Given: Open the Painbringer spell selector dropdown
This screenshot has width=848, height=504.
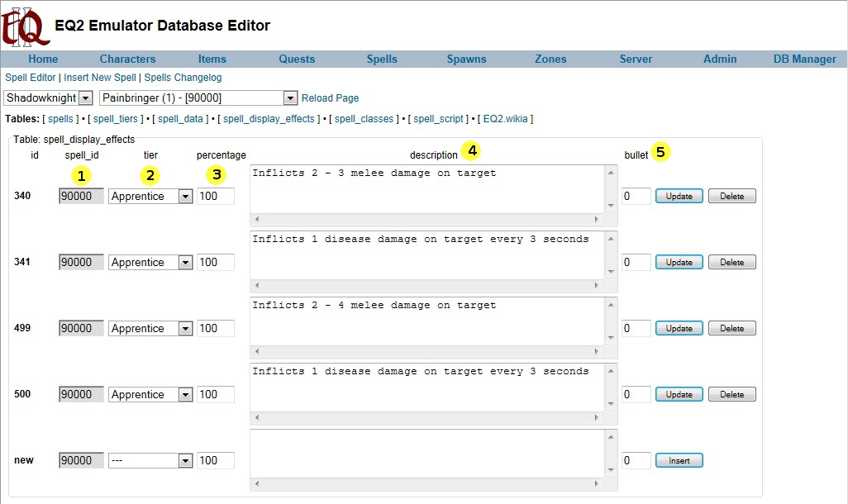Looking at the screenshot, I should [x=198, y=97].
